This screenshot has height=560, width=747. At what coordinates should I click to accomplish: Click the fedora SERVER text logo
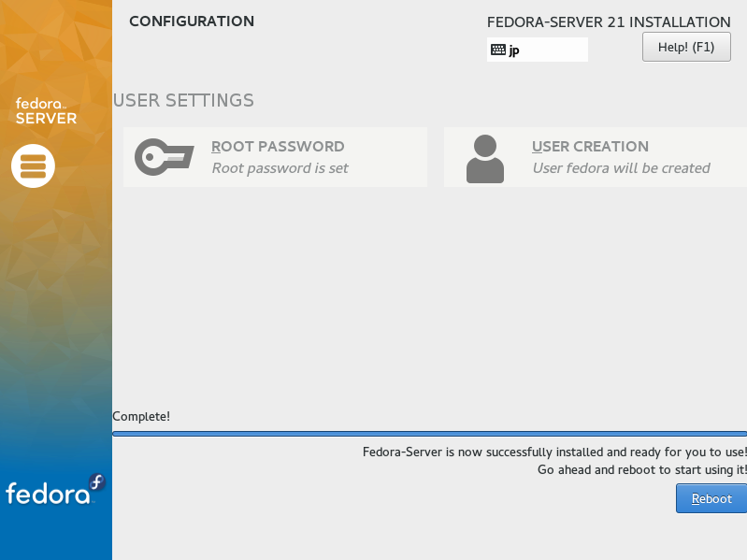point(46,111)
